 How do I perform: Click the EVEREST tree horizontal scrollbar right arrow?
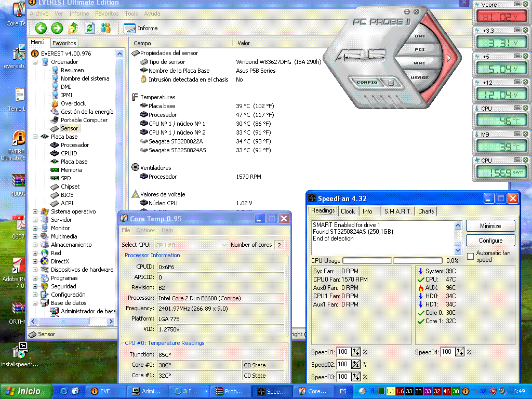point(111,321)
